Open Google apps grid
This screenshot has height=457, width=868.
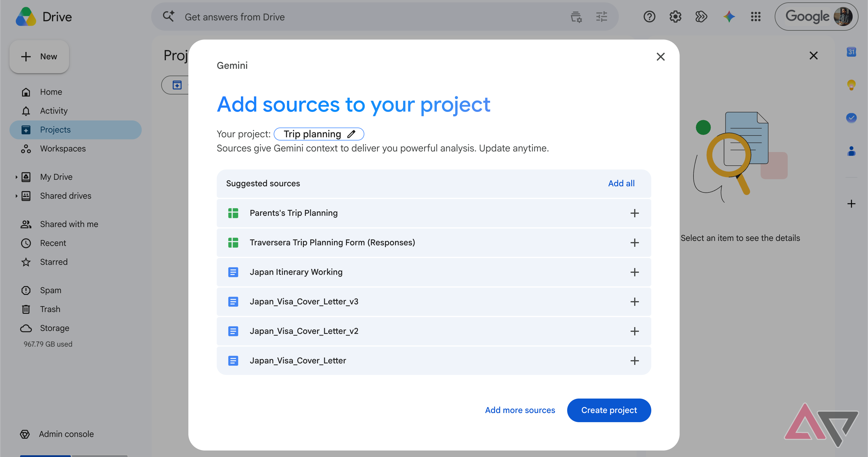click(756, 17)
